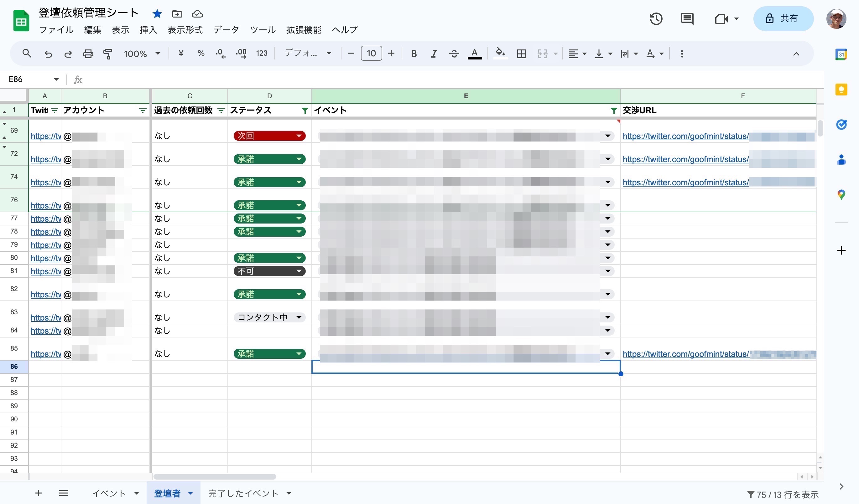Click the search menus magnifier icon
This screenshot has height=504, width=859.
pos(27,54)
